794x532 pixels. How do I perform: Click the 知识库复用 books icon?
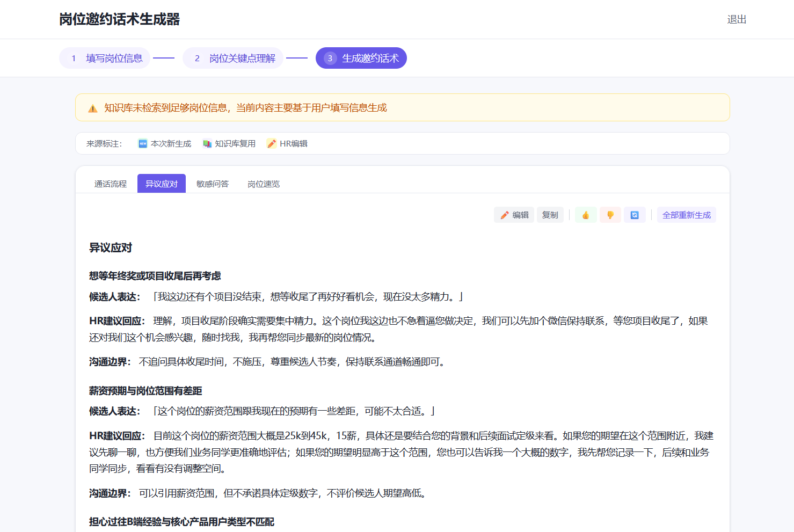(x=207, y=143)
